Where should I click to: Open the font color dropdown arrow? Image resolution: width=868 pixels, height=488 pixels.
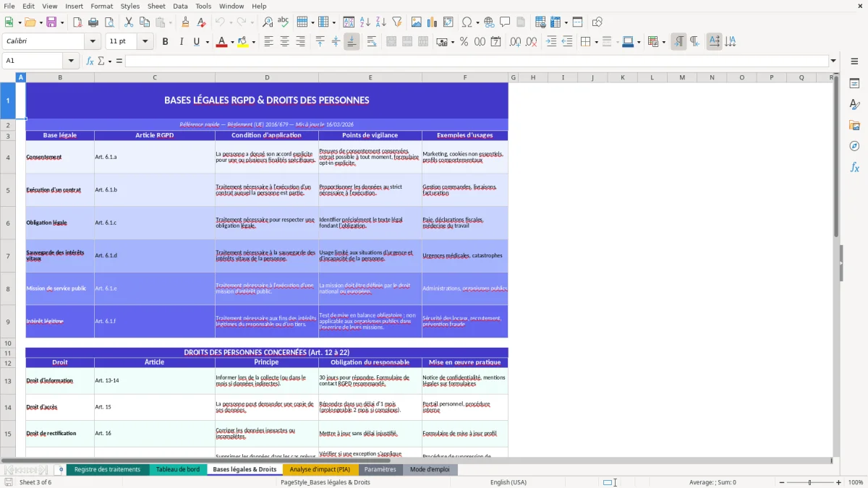click(x=231, y=42)
